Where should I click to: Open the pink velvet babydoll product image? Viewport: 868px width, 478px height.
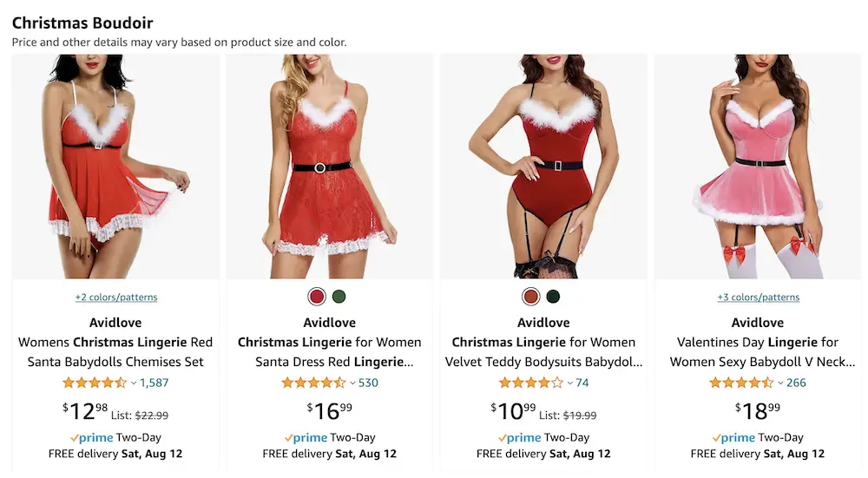(x=757, y=166)
